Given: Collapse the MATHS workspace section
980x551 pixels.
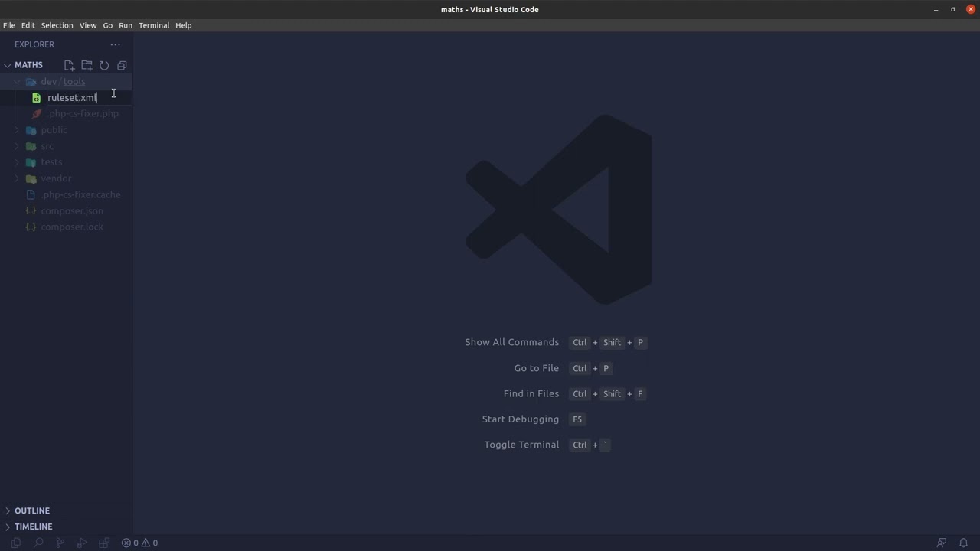Looking at the screenshot, I should [8, 65].
